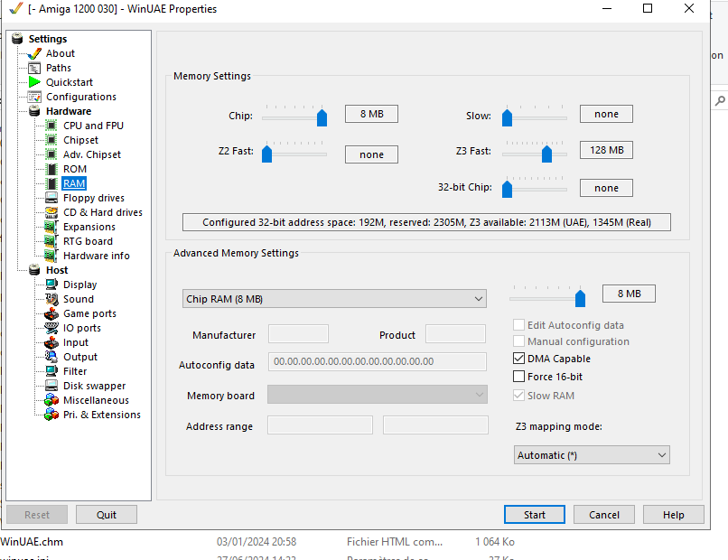Open the RAM settings page
This screenshot has height=560, width=728.
coord(74,183)
